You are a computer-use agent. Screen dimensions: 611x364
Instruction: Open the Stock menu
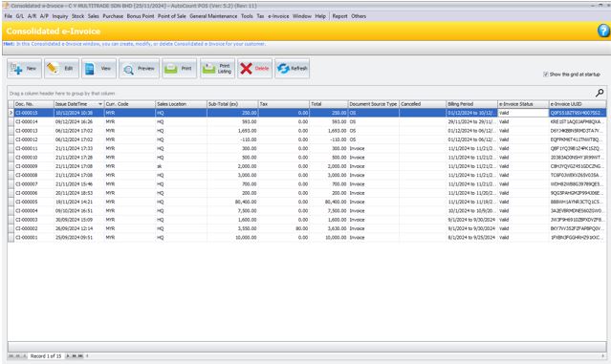click(78, 16)
